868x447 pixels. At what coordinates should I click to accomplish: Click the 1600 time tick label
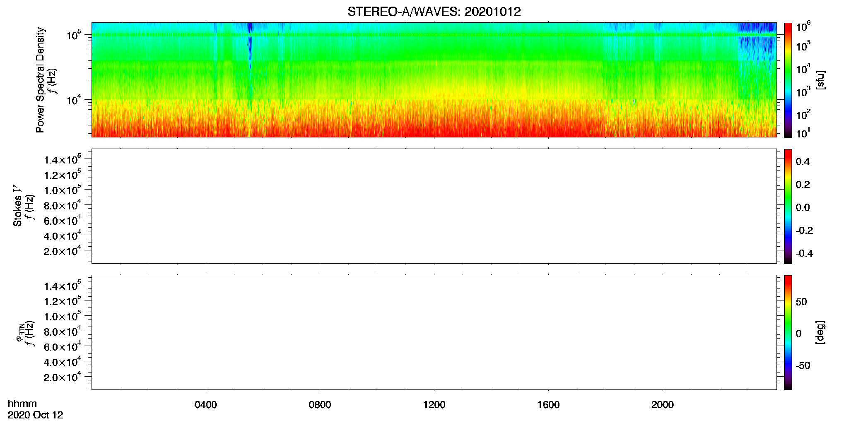pyautogui.click(x=548, y=405)
